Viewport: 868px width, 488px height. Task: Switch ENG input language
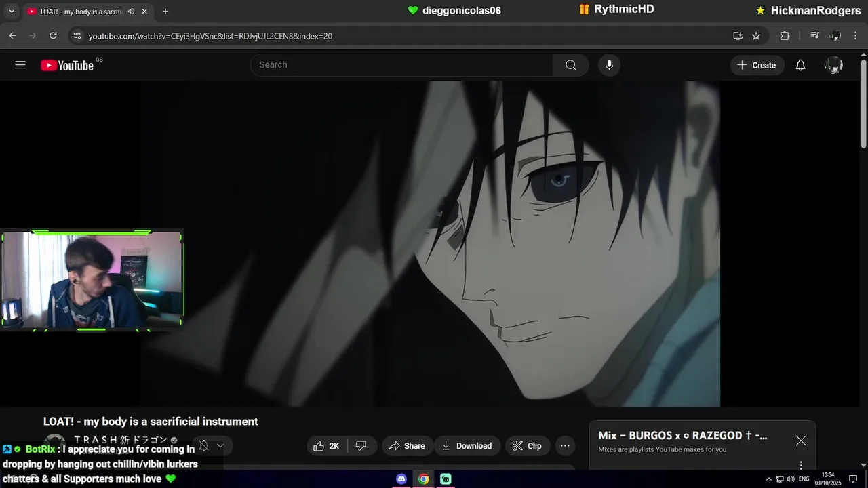point(804,479)
